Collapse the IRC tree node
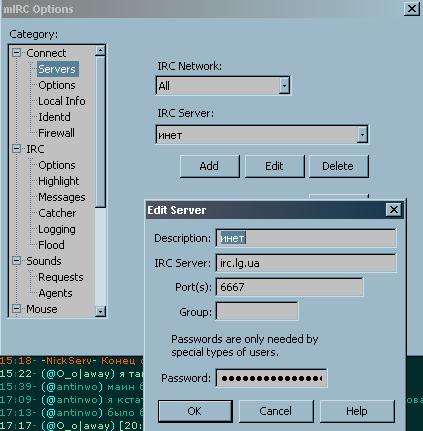This screenshot has height=431, width=423. 16,149
